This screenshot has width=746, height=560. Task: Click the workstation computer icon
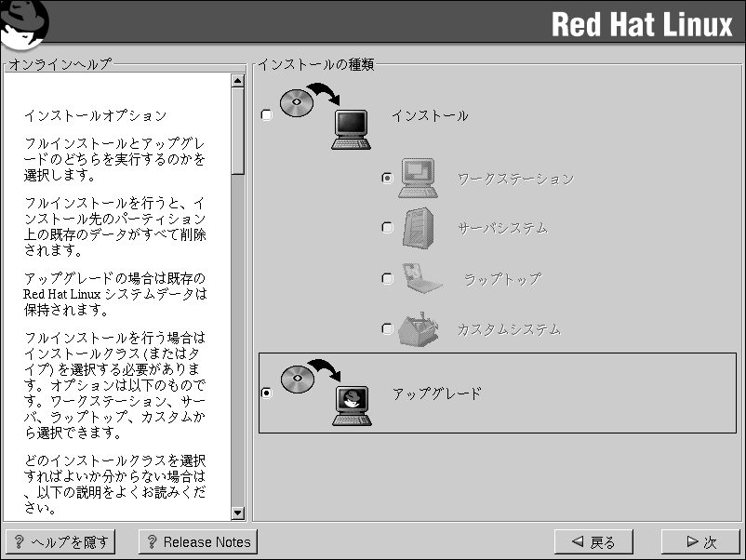[418, 178]
